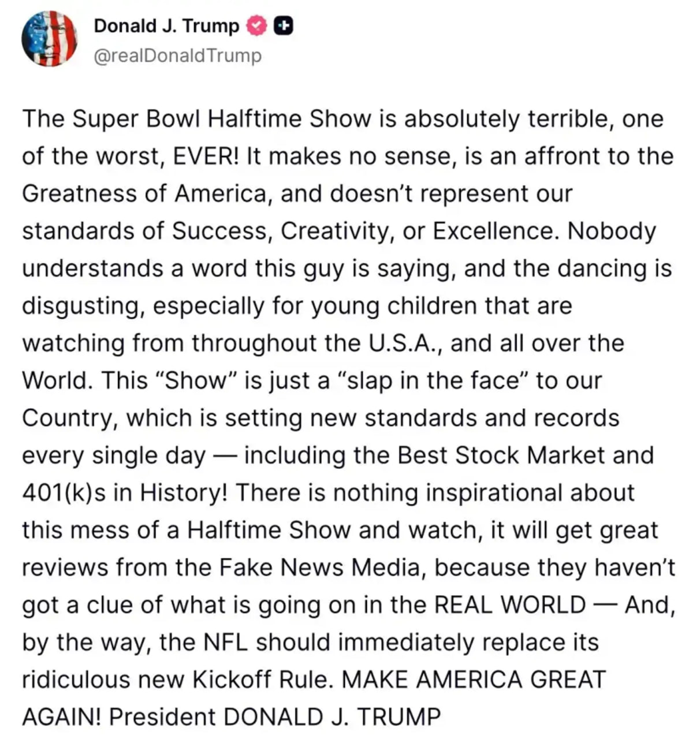Click the black plus badge icon

283,26
